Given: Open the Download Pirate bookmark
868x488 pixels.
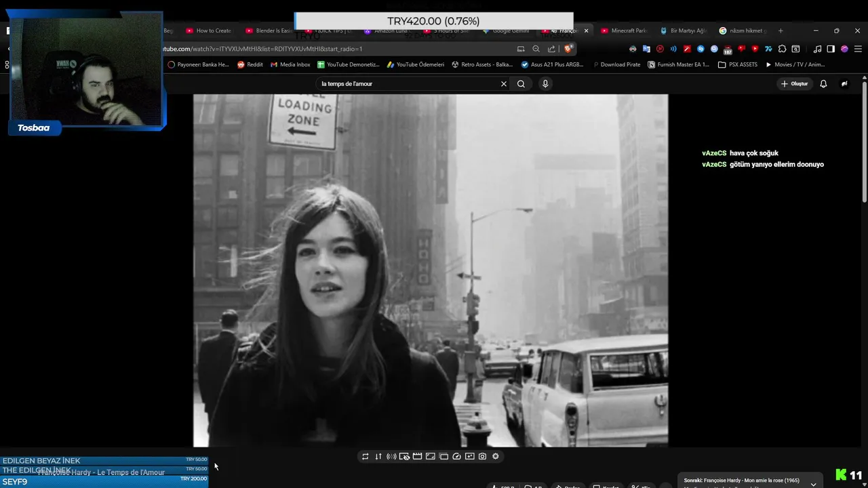Looking at the screenshot, I should click(616, 64).
